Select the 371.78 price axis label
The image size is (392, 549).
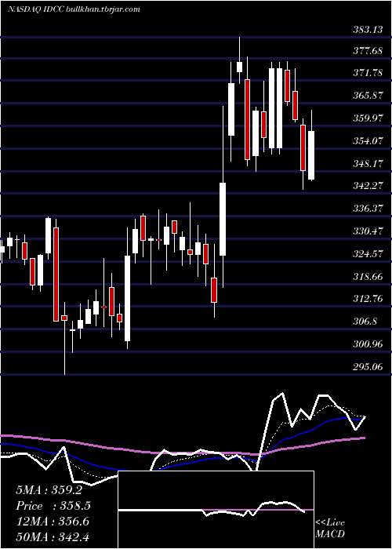click(368, 73)
